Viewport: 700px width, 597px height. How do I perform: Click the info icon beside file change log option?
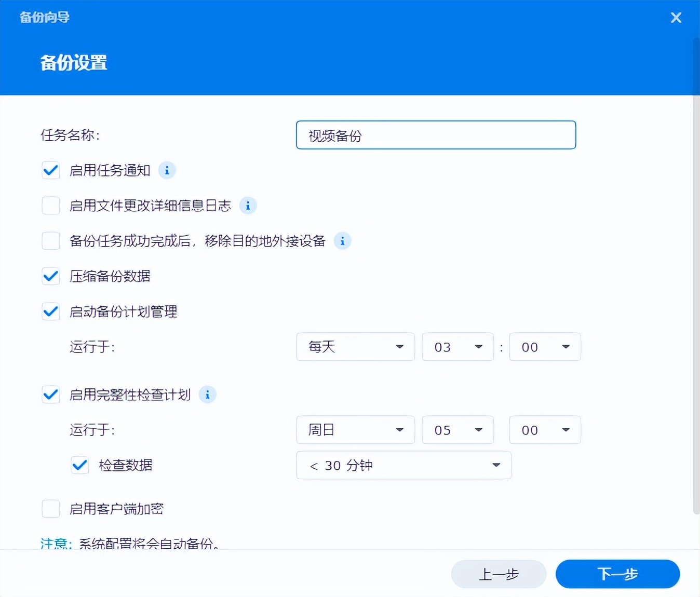coord(248,206)
